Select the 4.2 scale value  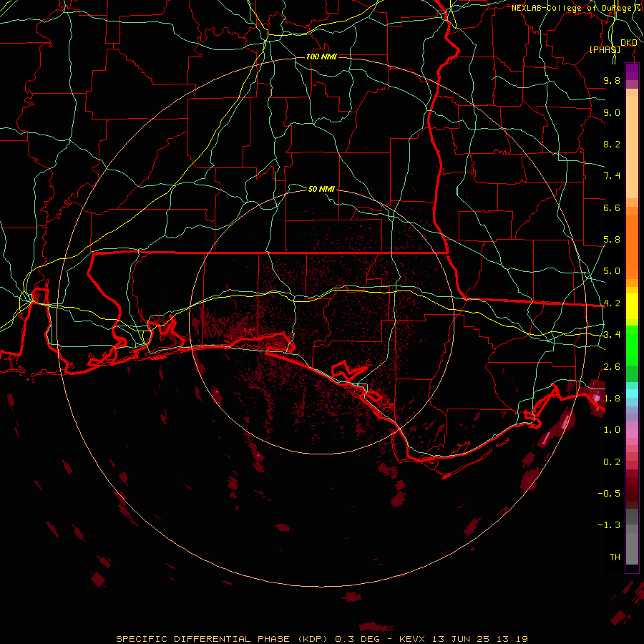[x=612, y=303]
